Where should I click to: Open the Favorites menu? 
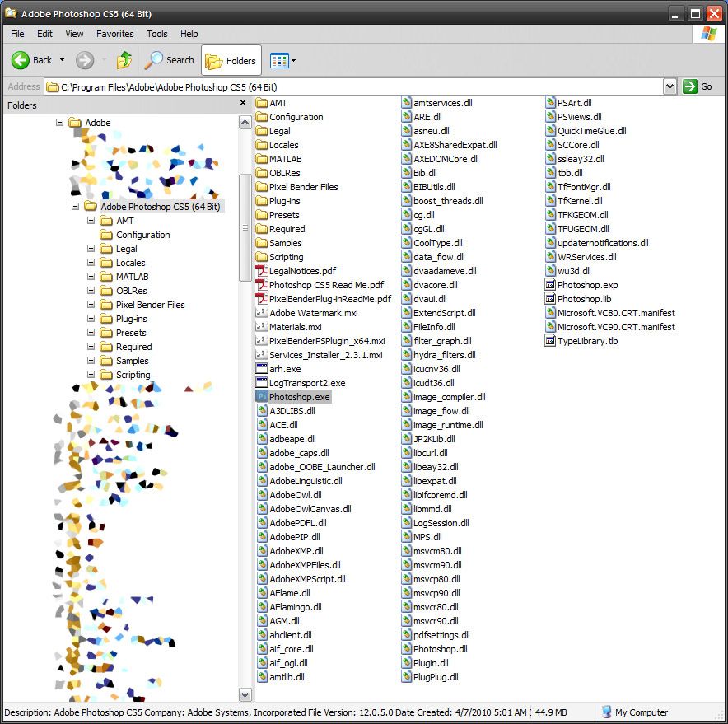[x=114, y=34]
